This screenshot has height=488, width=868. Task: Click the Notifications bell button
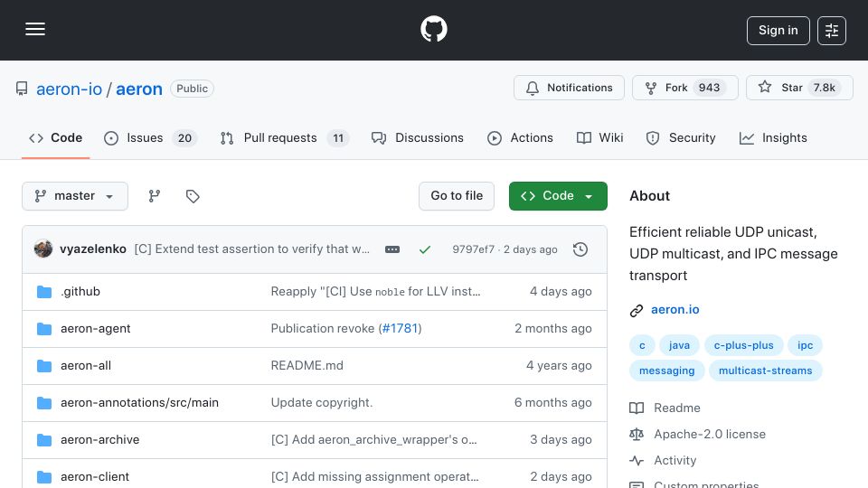pos(569,88)
